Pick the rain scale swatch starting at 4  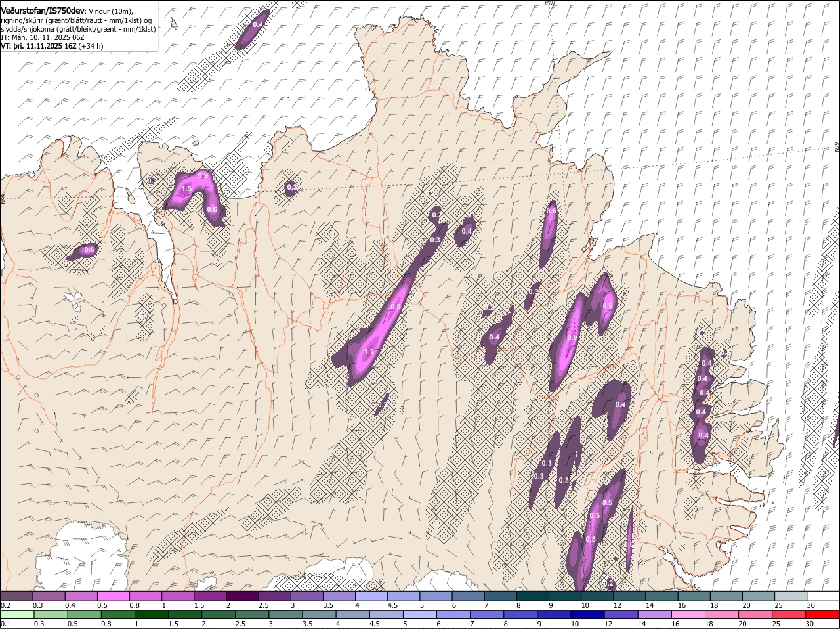pos(352,615)
